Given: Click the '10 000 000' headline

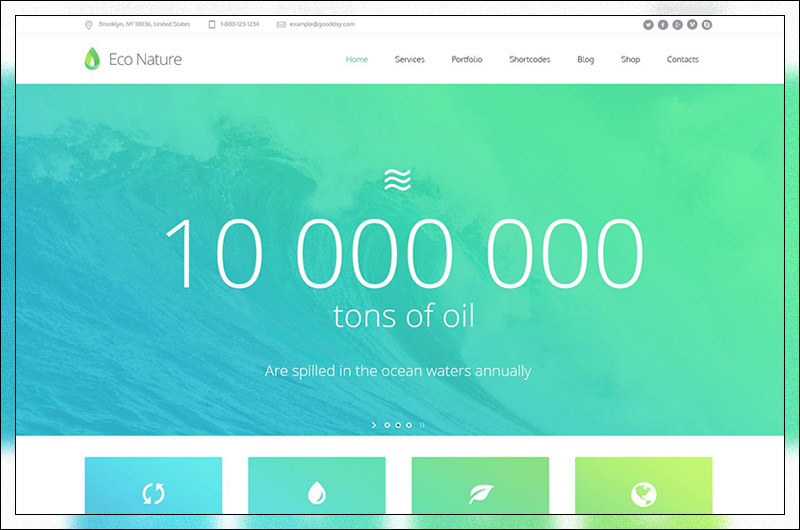Looking at the screenshot, I should [404, 254].
